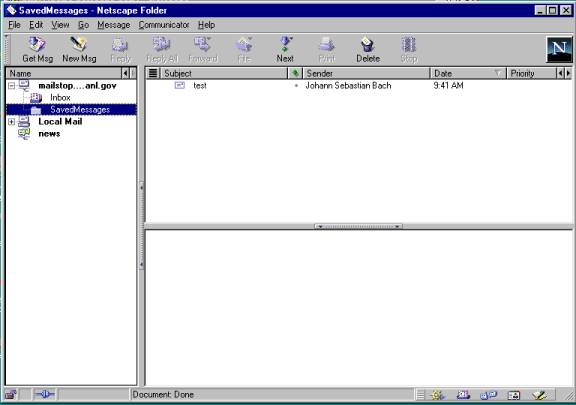Maximize the Netscape Folder window
This screenshot has height=405, width=576.
coord(552,10)
